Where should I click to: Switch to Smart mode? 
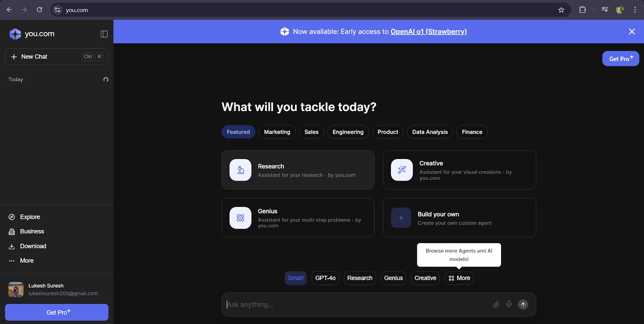pos(295,278)
